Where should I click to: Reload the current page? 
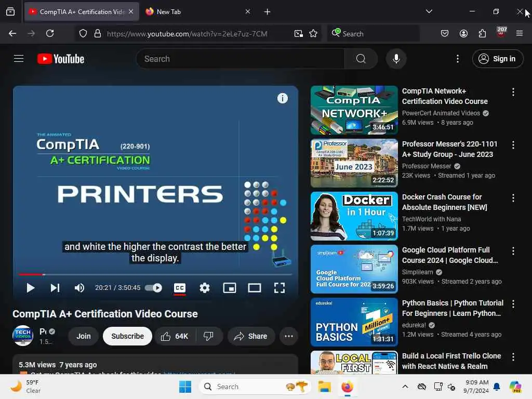point(50,34)
